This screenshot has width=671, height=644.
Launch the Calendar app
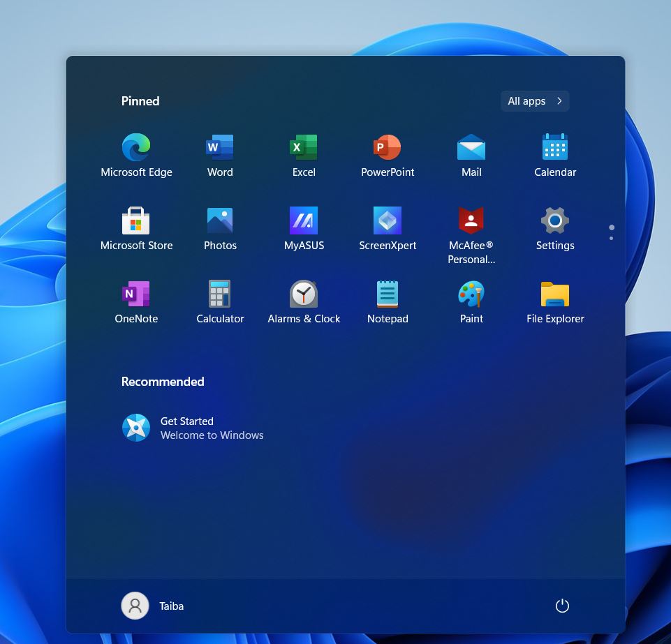point(555,147)
